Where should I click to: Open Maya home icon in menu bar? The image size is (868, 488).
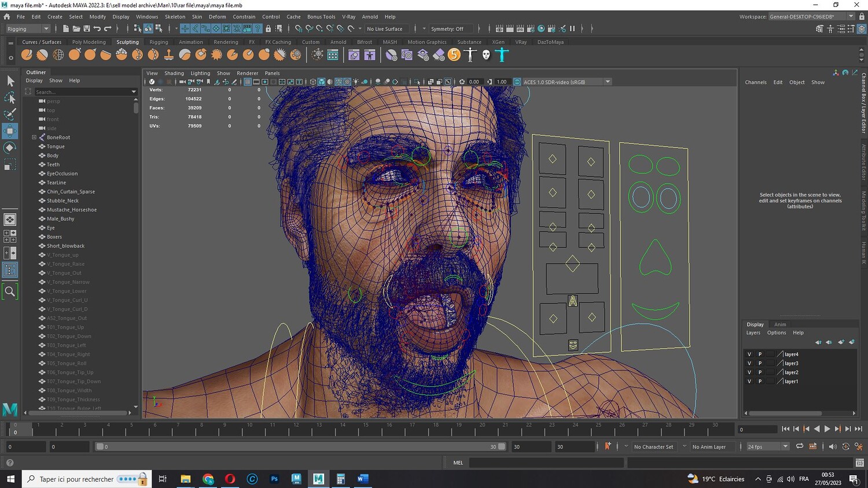coord(7,17)
